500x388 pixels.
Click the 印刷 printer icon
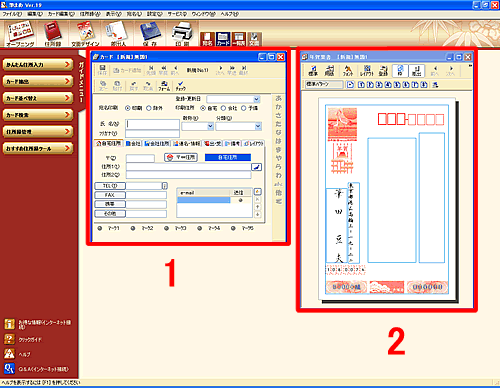182,34
